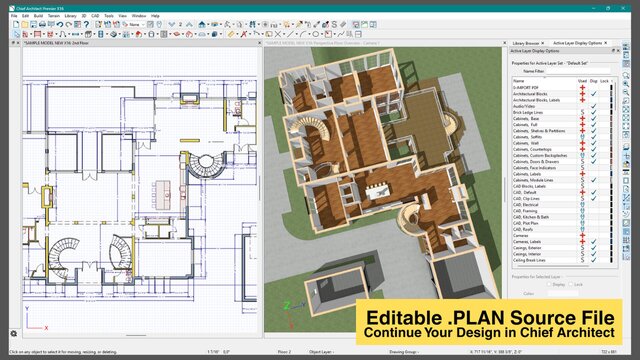Click the tape measure dimension tool

pos(231,34)
